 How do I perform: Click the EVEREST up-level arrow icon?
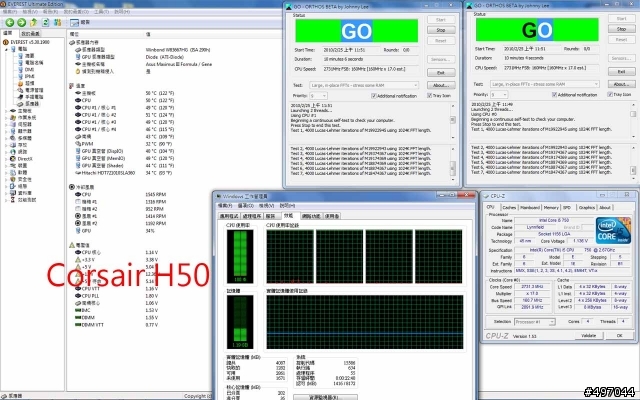click(x=34, y=22)
